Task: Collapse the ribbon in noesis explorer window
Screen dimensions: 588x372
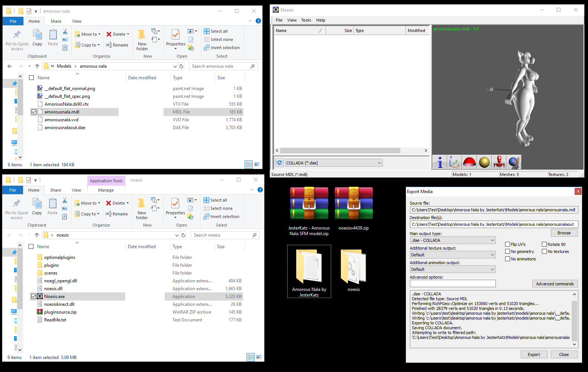Action: [252, 190]
